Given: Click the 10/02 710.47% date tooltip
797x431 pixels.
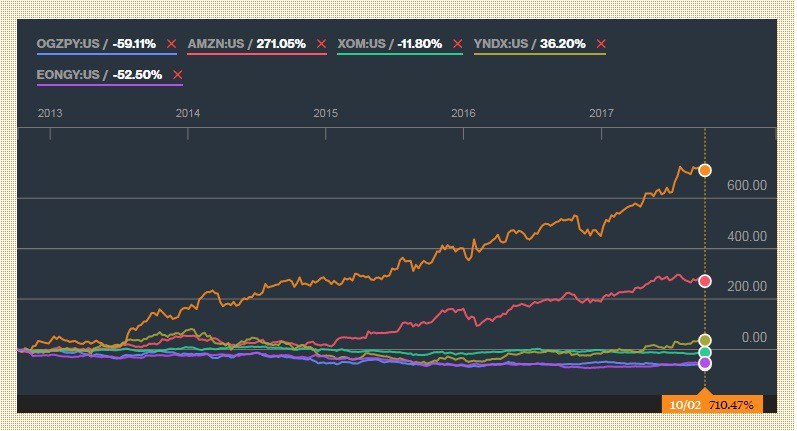Looking at the screenshot, I should [x=712, y=405].
